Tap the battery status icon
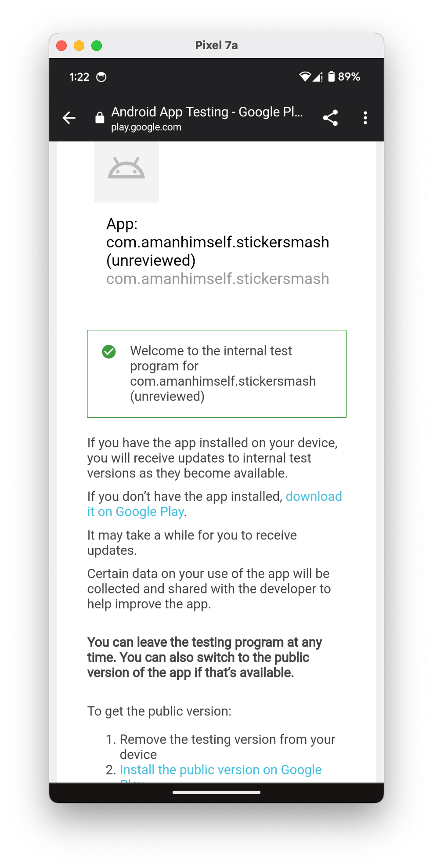The width and height of the screenshot is (433, 868). [332, 77]
